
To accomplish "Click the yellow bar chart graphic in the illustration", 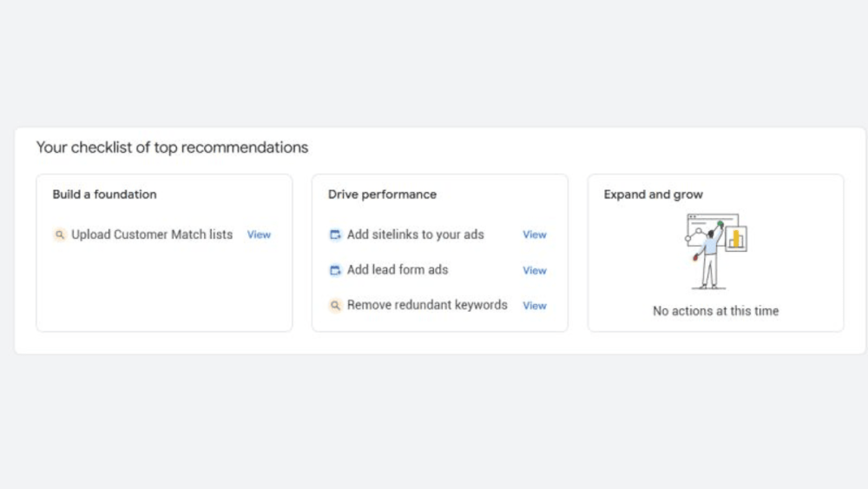I will pos(736,238).
